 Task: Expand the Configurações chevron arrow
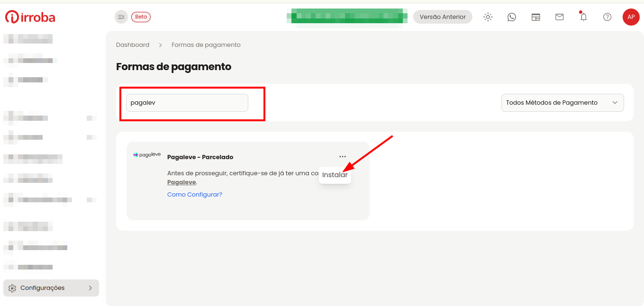[x=91, y=288]
